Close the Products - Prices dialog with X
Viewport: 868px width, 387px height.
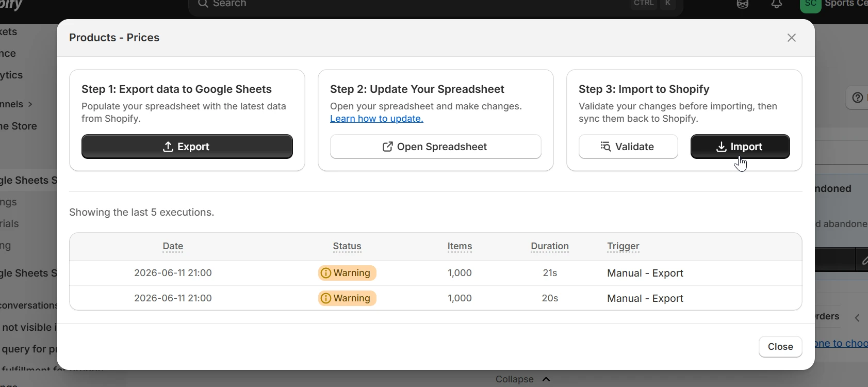click(792, 38)
